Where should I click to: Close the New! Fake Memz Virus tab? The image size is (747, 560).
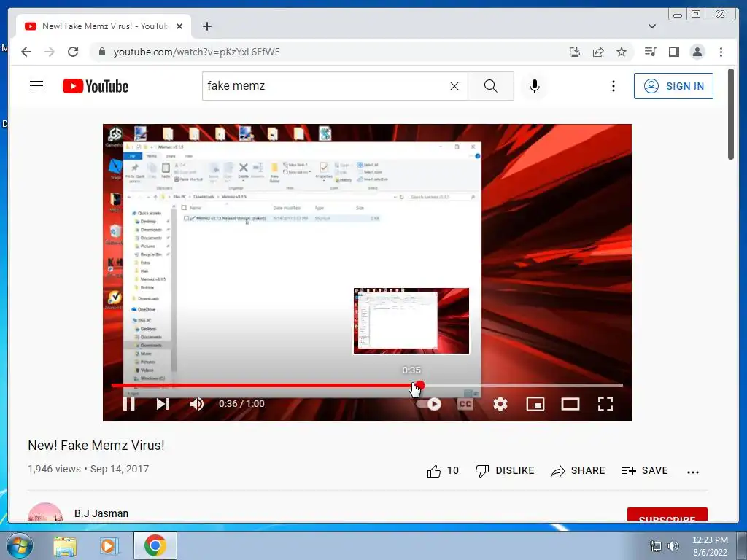(179, 26)
